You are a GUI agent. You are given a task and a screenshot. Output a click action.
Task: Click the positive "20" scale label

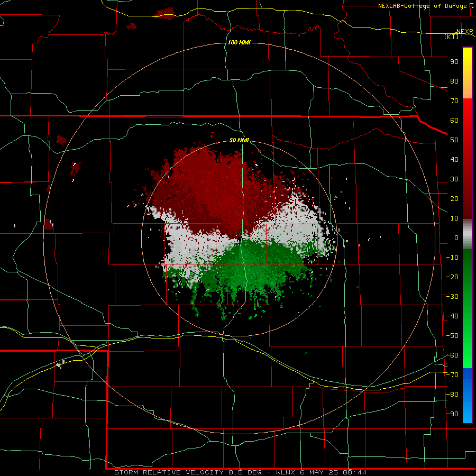[x=454, y=199]
